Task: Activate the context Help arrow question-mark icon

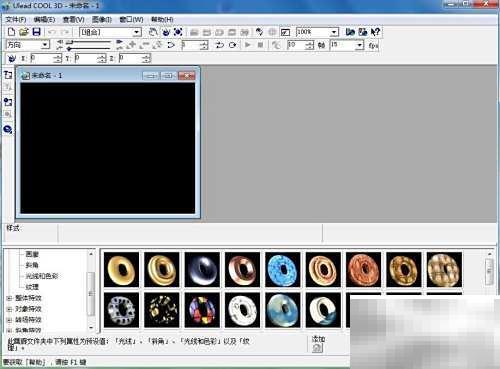Action: point(375,32)
